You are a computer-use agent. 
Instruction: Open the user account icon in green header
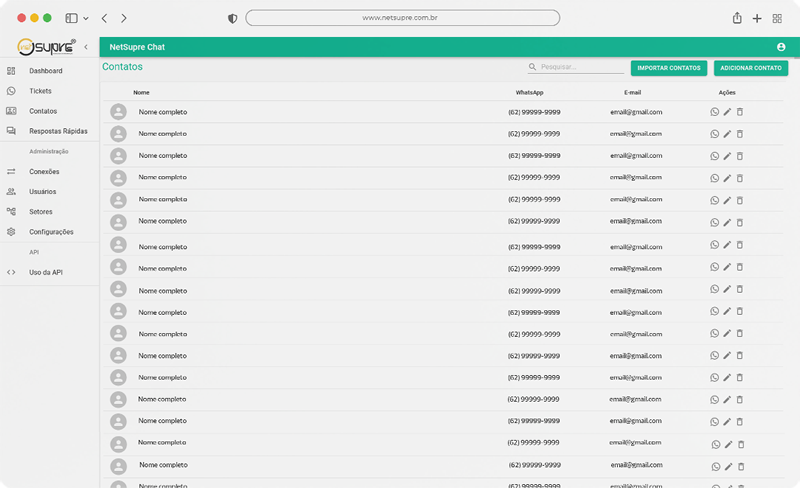click(x=780, y=47)
